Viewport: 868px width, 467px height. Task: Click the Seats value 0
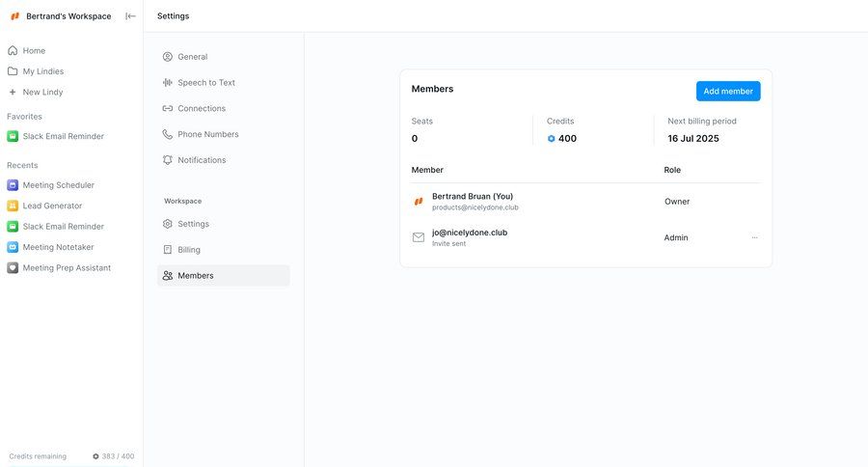pyautogui.click(x=415, y=139)
